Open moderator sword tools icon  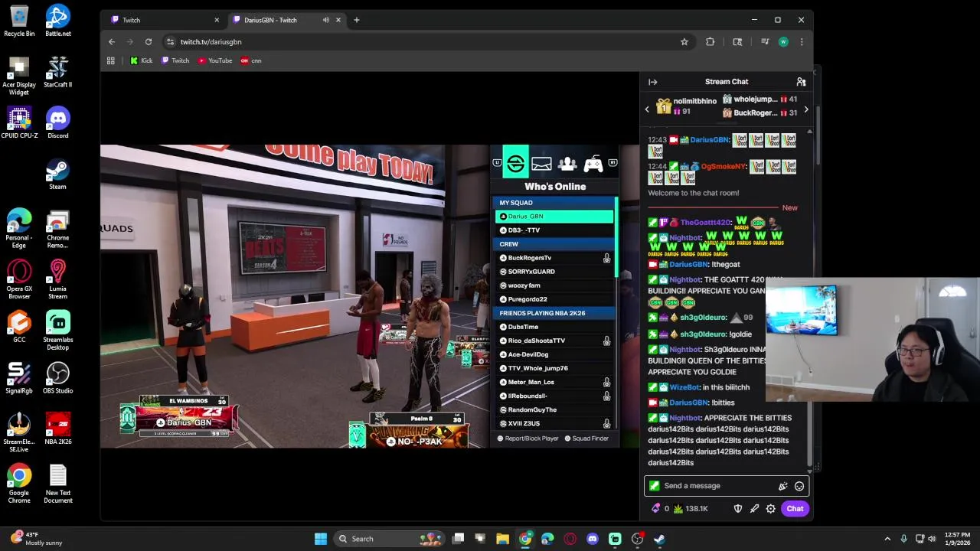[754, 508]
